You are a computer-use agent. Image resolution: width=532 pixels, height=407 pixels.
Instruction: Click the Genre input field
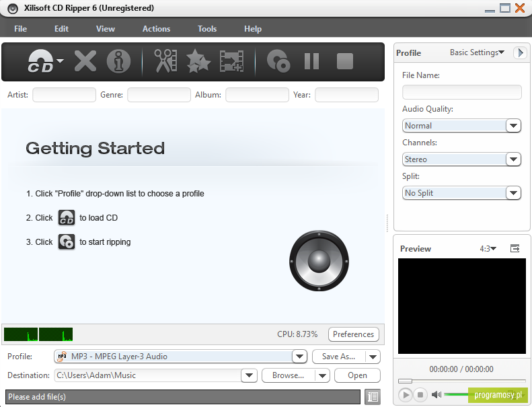[x=159, y=95]
